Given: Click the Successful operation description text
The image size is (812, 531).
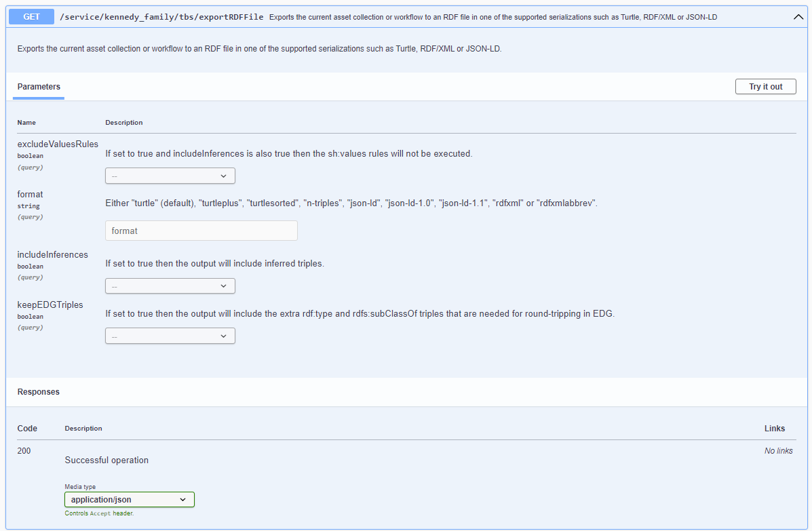Looking at the screenshot, I should (x=107, y=460).
